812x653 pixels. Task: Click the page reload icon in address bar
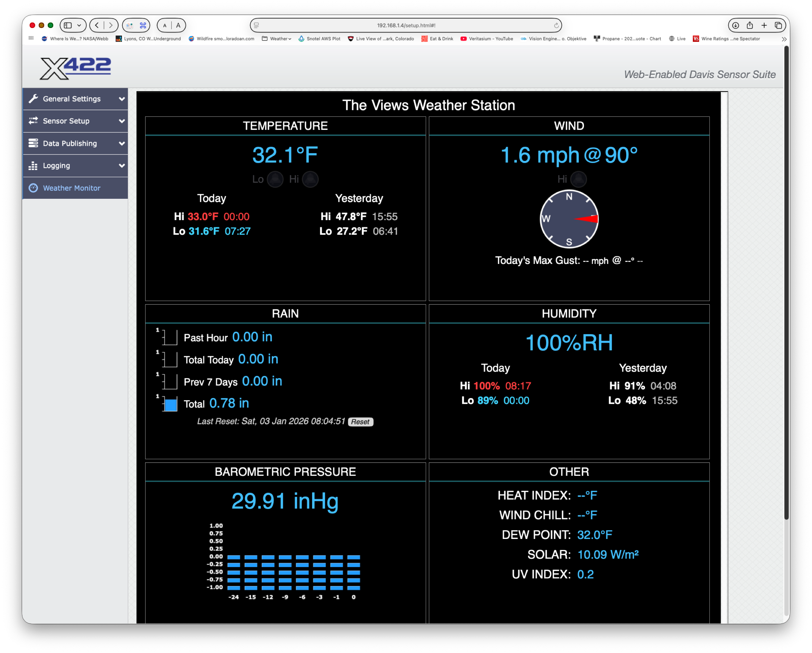(x=556, y=26)
